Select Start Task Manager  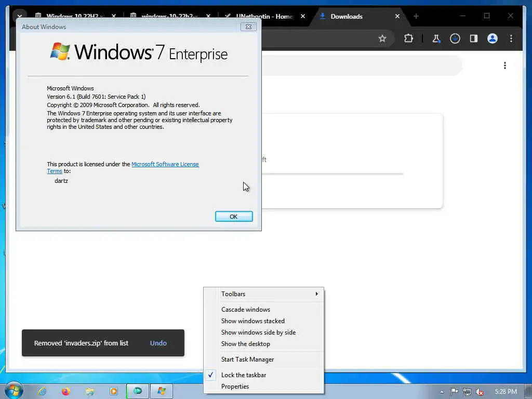264,360
